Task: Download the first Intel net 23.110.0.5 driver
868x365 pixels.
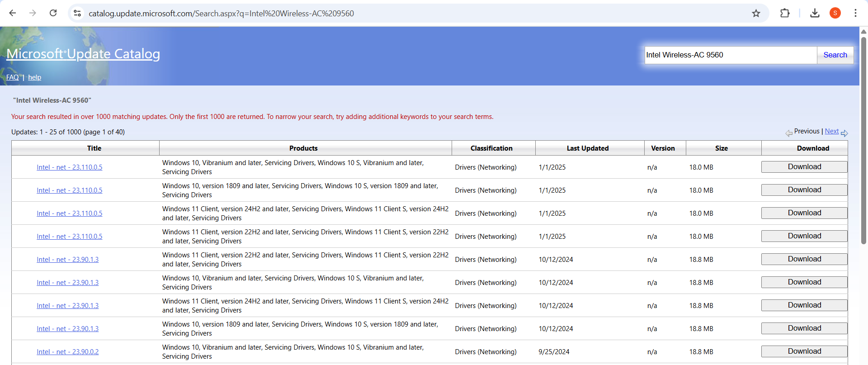Action: point(804,167)
